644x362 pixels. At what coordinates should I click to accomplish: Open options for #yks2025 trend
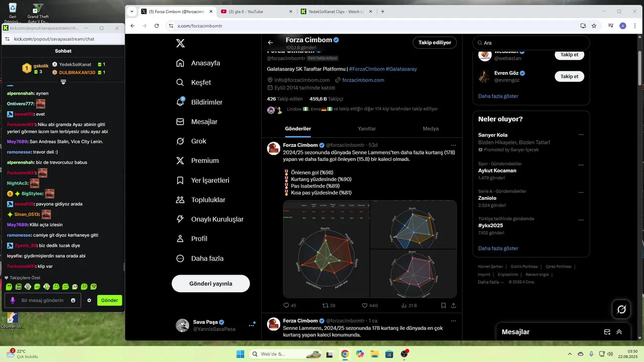[581, 220]
